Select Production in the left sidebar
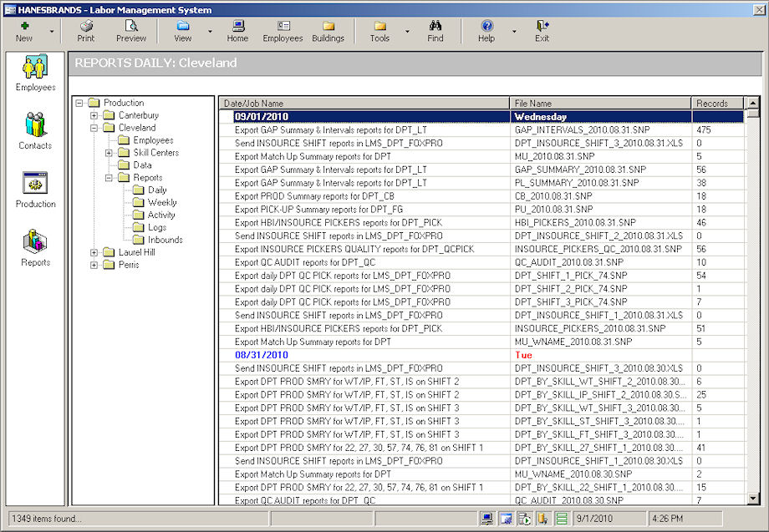769x532 pixels. 35,190
